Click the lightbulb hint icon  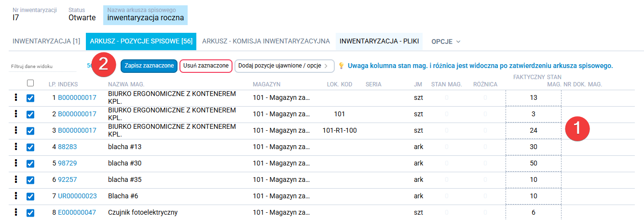pyautogui.click(x=341, y=66)
